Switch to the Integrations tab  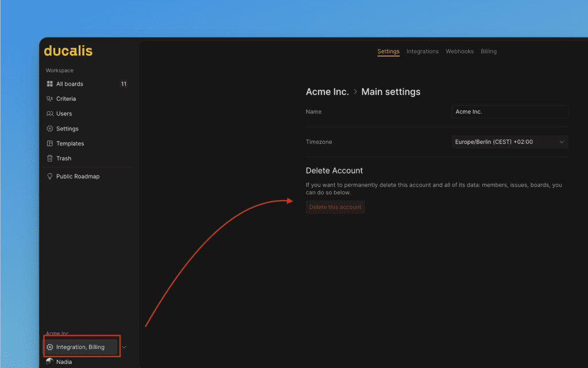click(x=423, y=52)
